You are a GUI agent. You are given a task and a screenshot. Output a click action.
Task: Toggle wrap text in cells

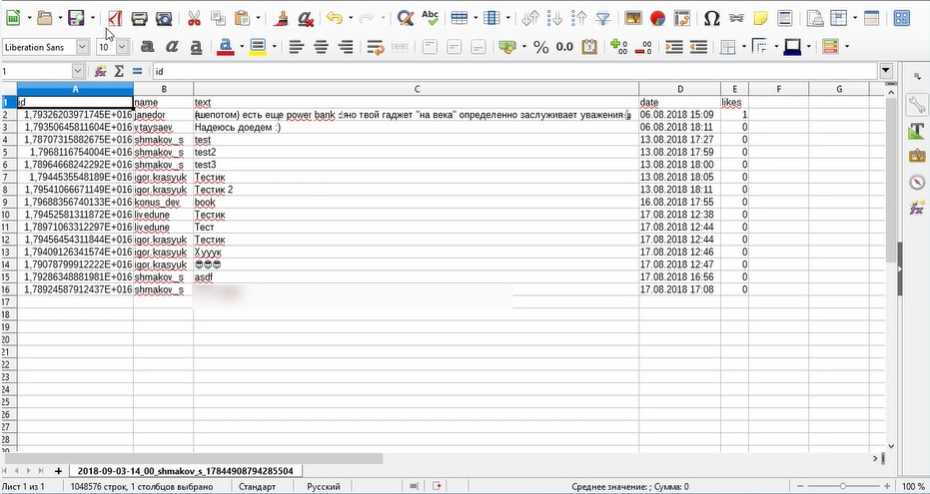[375, 47]
